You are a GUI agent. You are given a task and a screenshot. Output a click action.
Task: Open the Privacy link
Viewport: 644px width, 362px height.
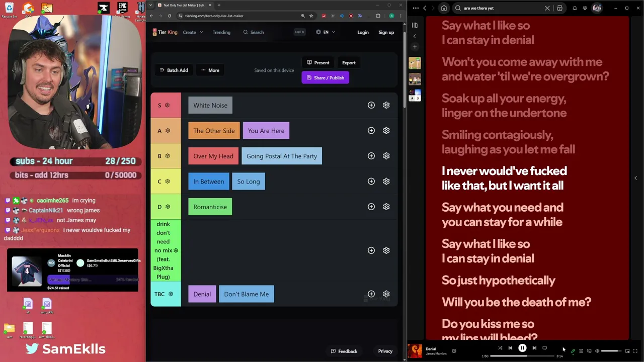click(x=385, y=351)
